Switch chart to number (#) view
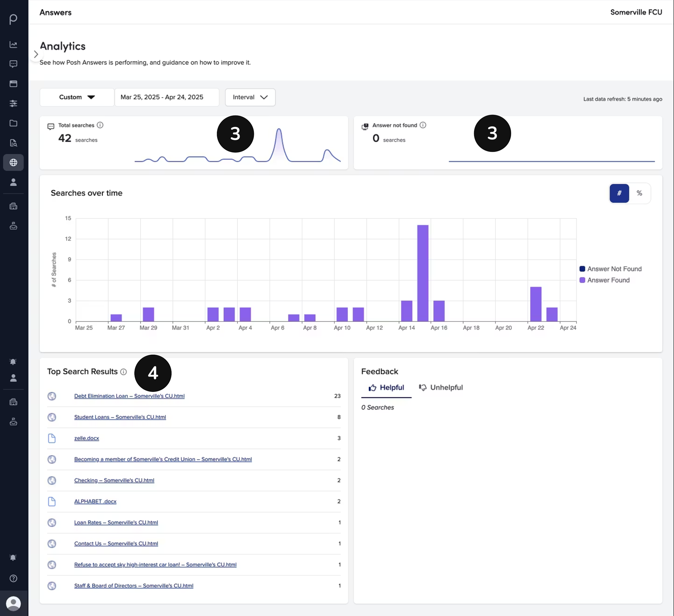 pos(619,193)
